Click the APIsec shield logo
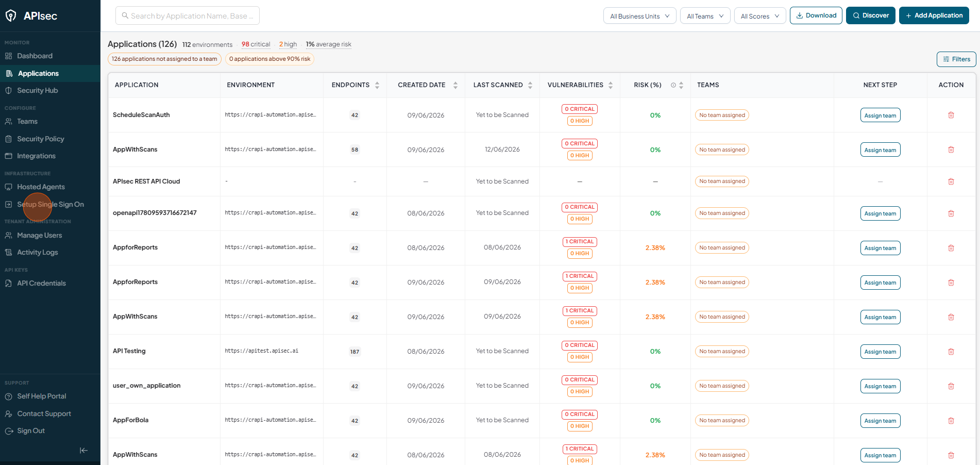The image size is (980, 465). [x=11, y=16]
